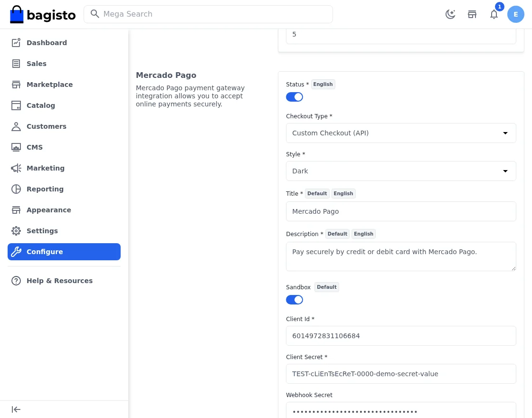532x418 pixels.
Task: Disable the Mercado Pago Status toggle
Action: tap(294, 97)
